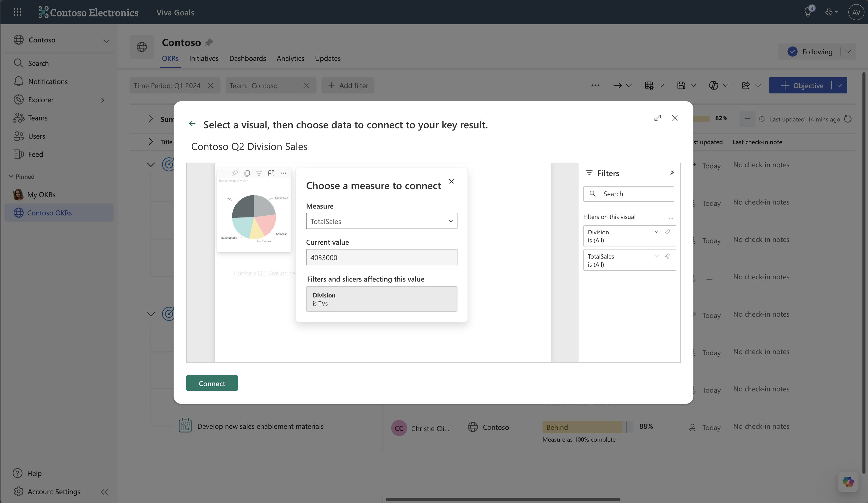Click the Division is TVs filter box
The height and width of the screenshot is (503, 868).
(381, 299)
